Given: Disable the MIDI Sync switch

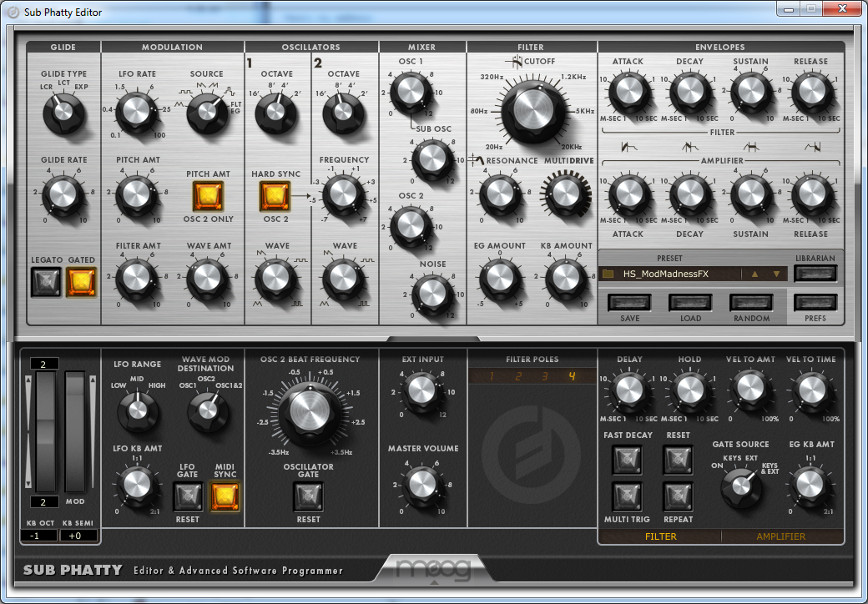Looking at the screenshot, I should point(220,497).
